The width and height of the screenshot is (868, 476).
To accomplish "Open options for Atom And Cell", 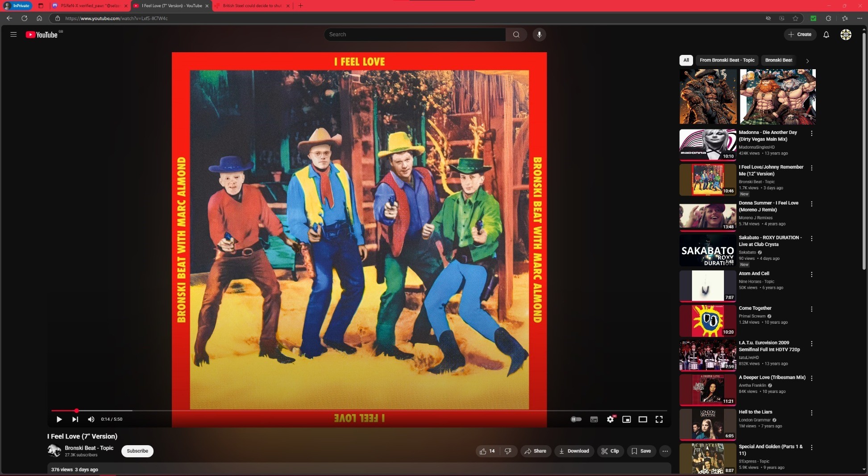I will (812, 274).
